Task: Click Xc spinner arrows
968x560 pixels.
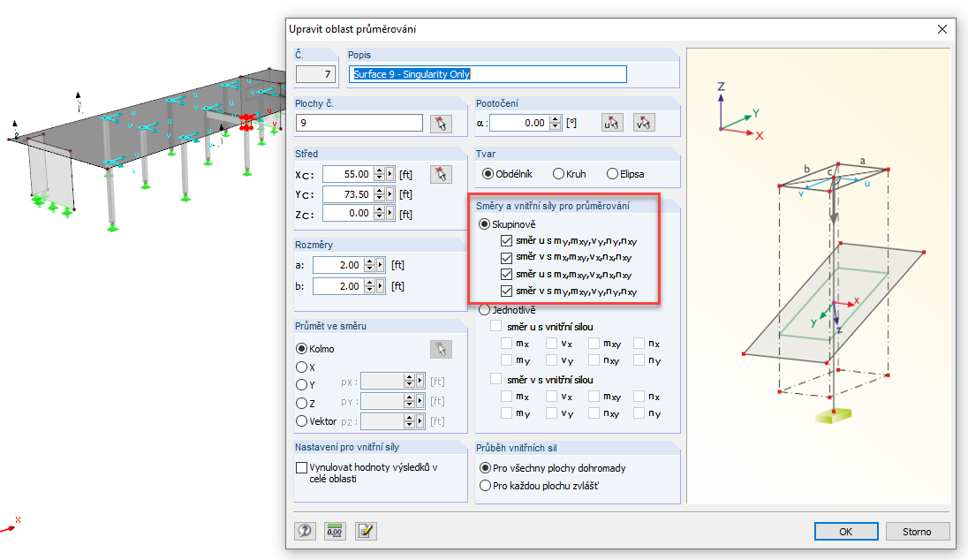Action: (380, 174)
